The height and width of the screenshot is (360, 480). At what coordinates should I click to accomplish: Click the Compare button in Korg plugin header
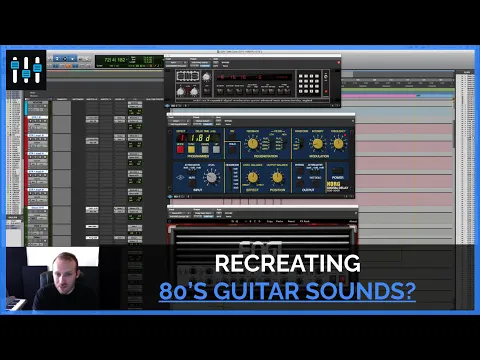(x=208, y=124)
